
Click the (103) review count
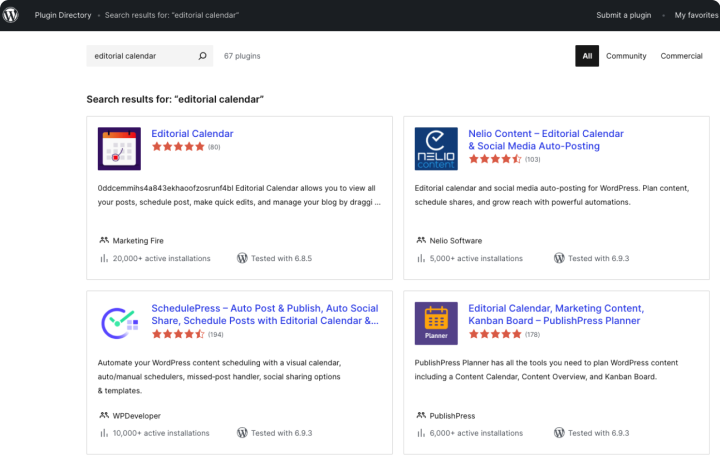[533, 159]
